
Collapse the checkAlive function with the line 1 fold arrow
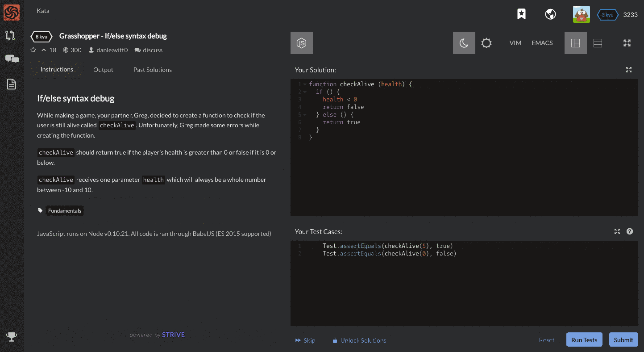pos(305,84)
